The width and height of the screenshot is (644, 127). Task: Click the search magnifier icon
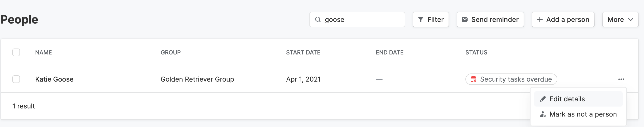(x=318, y=20)
